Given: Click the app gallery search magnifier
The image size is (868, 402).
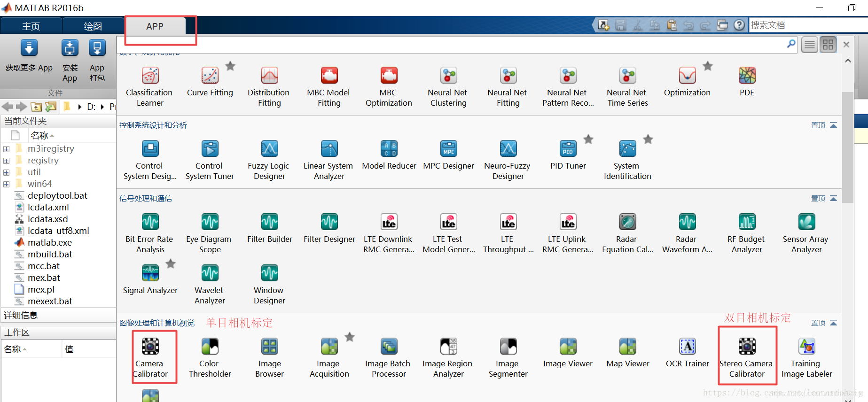Looking at the screenshot, I should 791,44.
